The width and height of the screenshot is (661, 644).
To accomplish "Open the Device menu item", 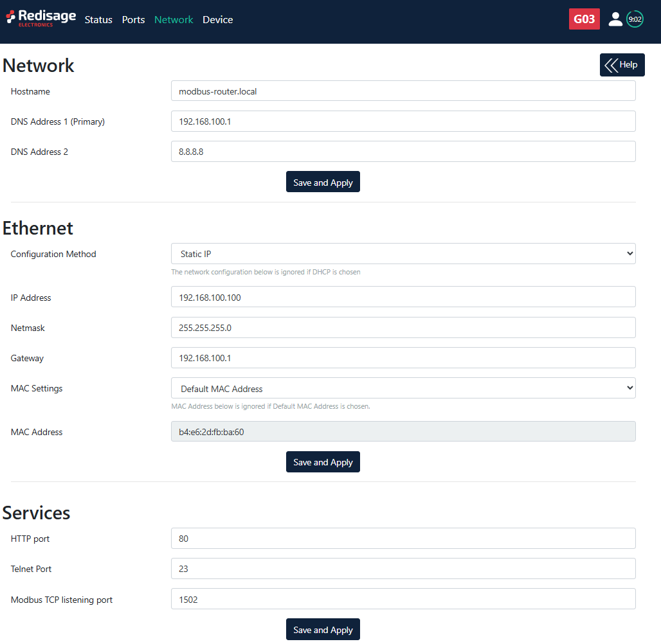I will (217, 19).
